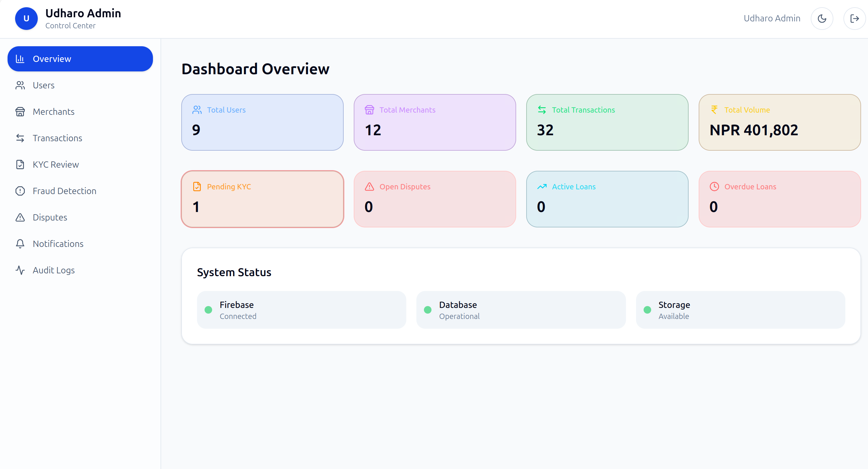Click the Transactions arrows icon in sidebar
Image resolution: width=868 pixels, height=469 pixels.
(20, 138)
